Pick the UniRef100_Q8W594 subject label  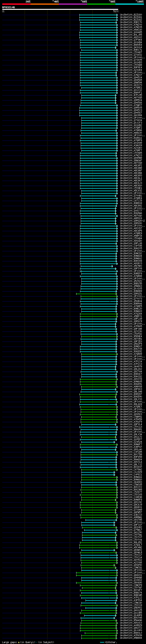tap(131, 82)
